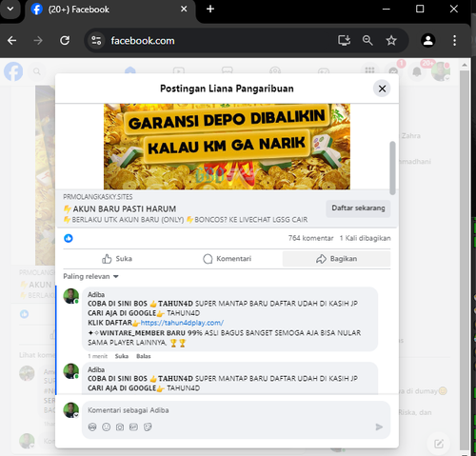Open notifications bell with 20+ badge
Viewport: 476px width, 456px height.
tap(417, 71)
